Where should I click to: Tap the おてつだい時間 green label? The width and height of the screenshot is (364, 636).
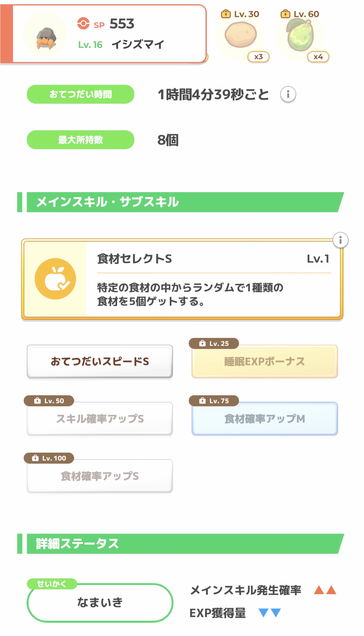[80, 94]
